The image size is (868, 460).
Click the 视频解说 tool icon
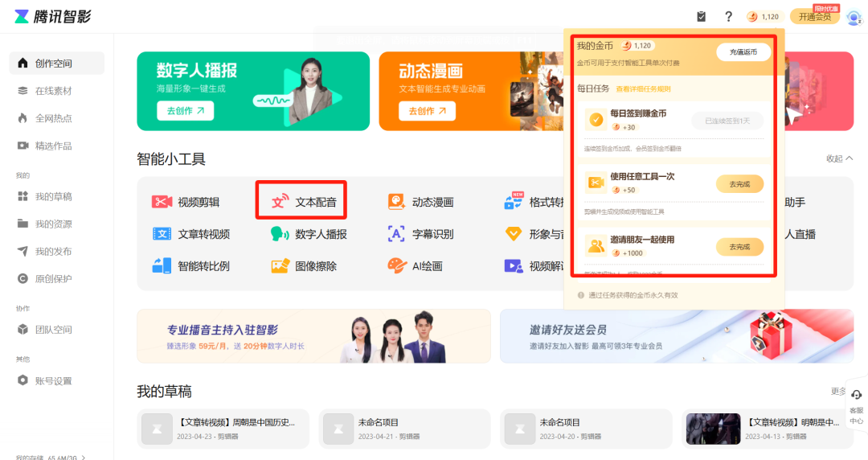513,266
